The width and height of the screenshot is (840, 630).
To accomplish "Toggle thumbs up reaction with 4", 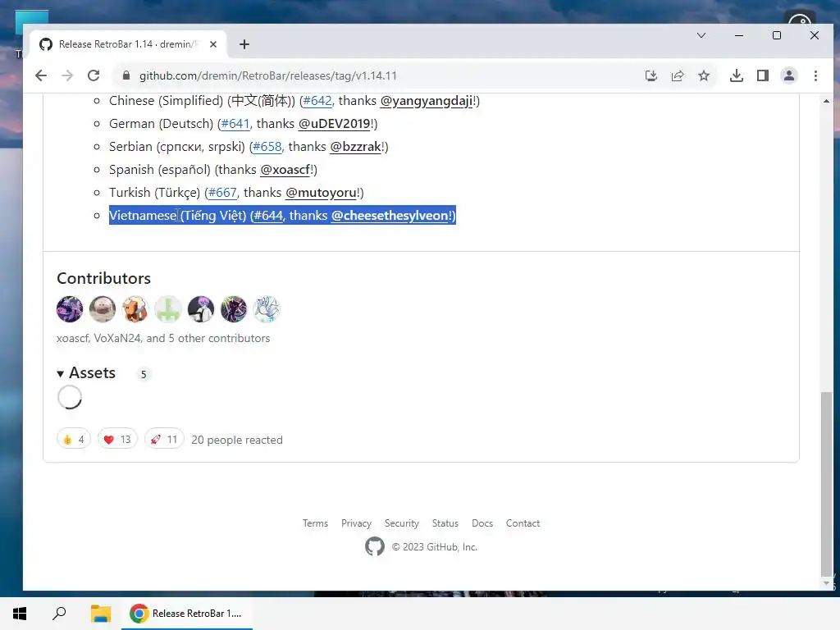I will (74, 440).
